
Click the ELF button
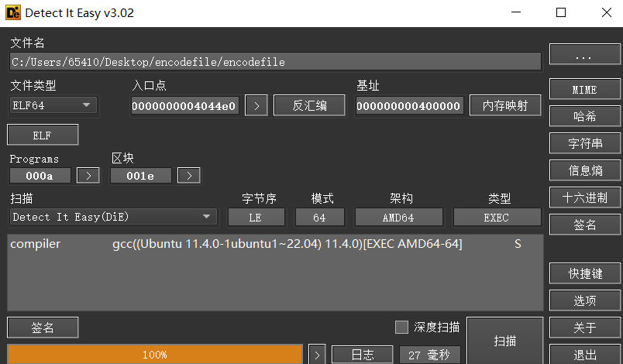click(x=43, y=135)
